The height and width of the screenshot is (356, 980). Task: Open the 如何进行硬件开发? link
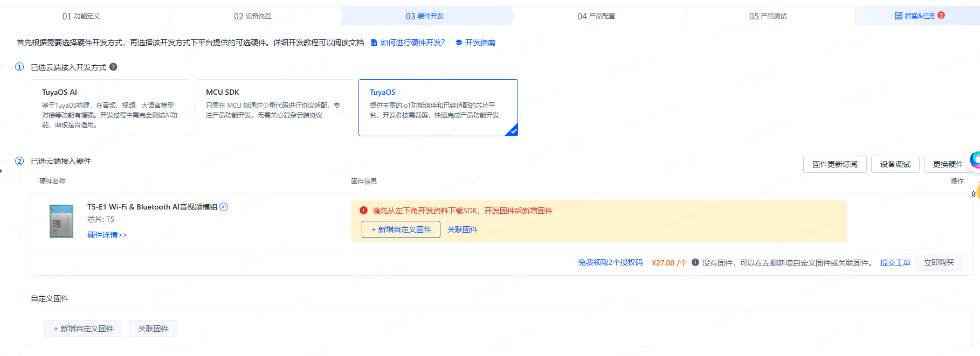pyautogui.click(x=412, y=43)
